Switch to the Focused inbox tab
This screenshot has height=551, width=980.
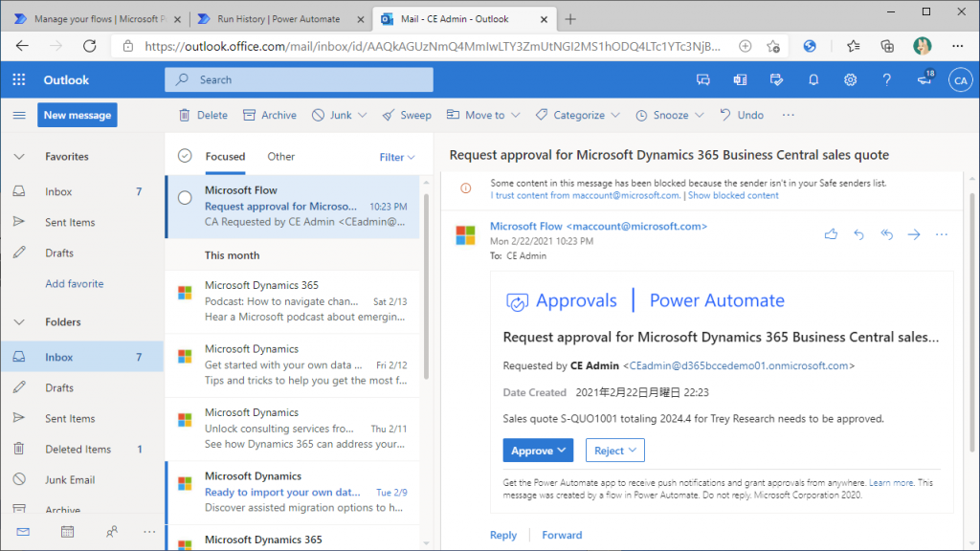(x=225, y=156)
